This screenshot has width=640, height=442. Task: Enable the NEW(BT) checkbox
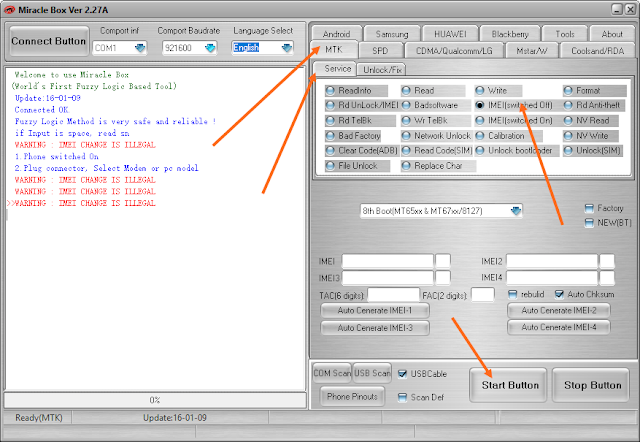pos(589,223)
